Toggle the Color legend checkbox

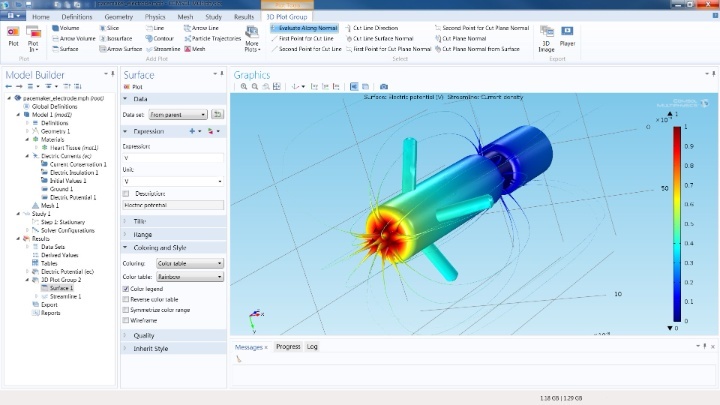[x=126, y=289]
